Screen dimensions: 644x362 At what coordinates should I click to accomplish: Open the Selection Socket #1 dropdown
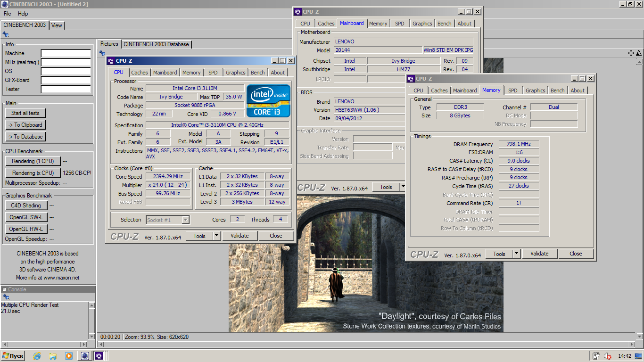click(x=186, y=220)
